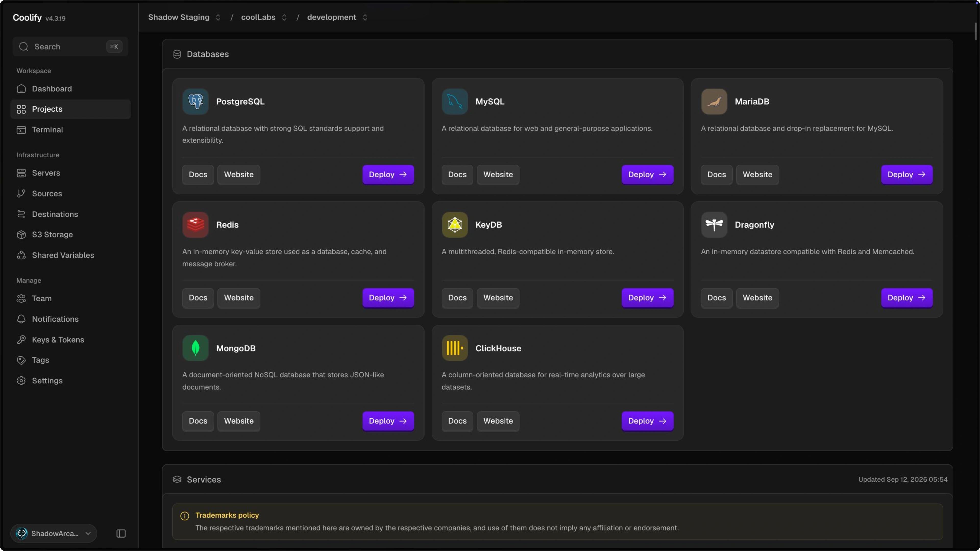Click the Team people icon

[x=21, y=298]
